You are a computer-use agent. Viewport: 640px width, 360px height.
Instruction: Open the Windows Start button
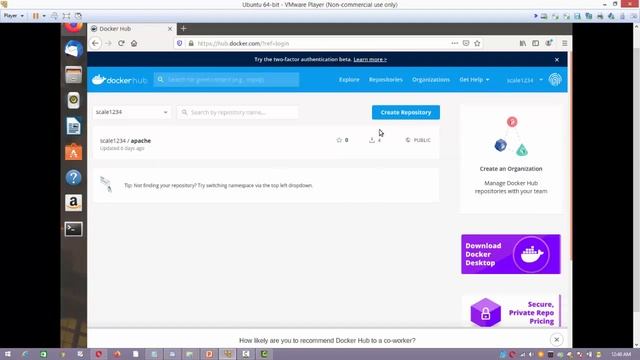tap(7, 354)
